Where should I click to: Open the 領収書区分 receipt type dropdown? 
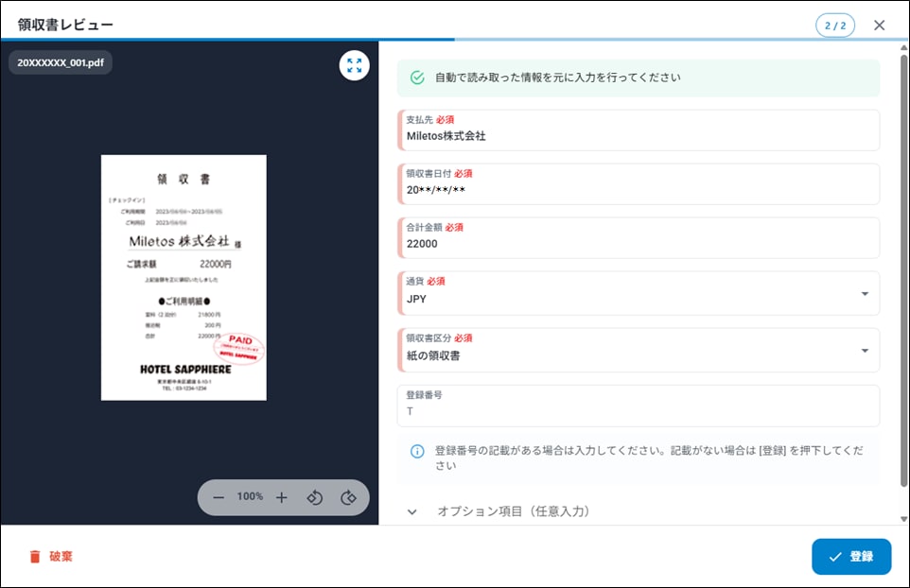(864, 351)
